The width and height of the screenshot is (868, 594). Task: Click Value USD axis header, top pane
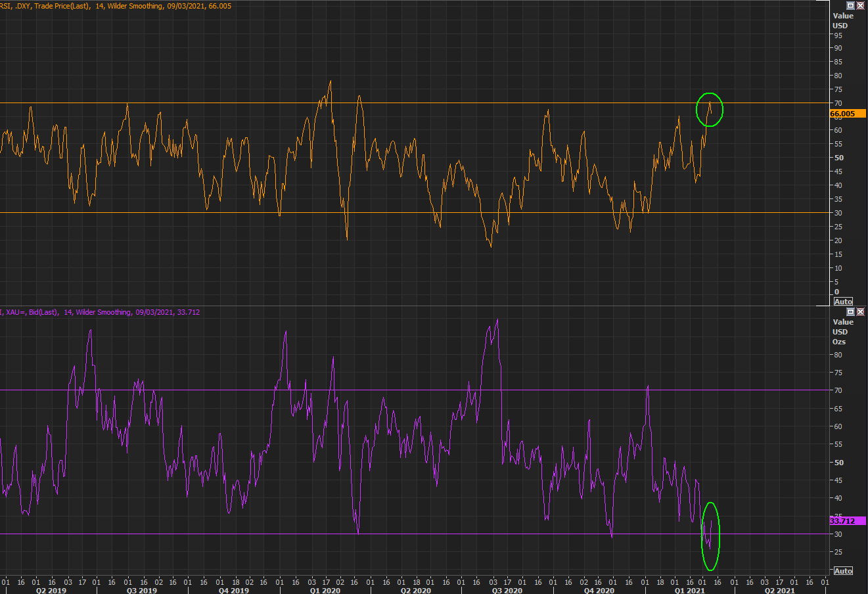point(842,20)
